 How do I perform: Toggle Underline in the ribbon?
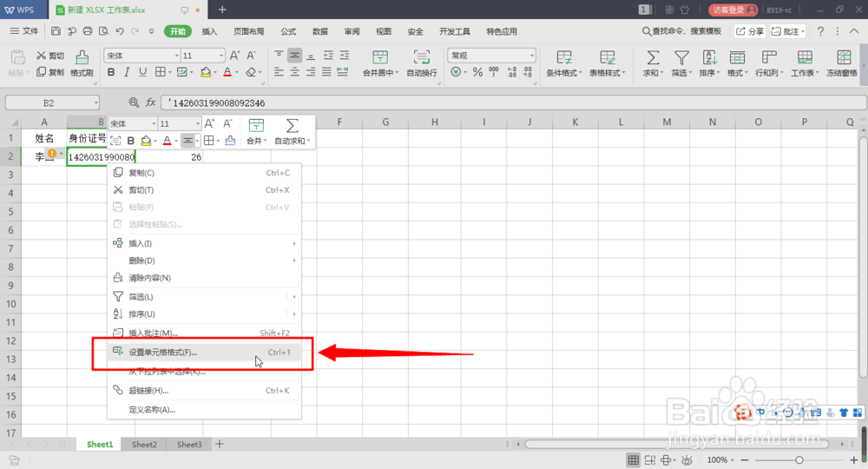point(143,72)
